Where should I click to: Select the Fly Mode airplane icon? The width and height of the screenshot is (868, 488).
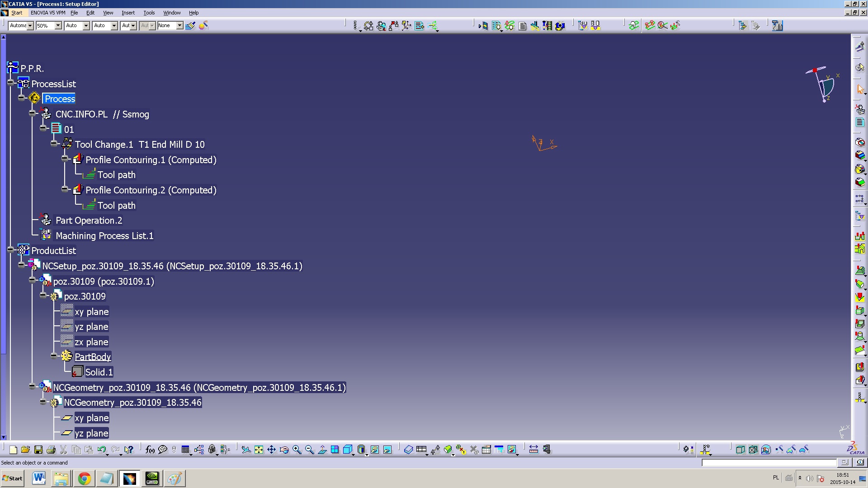[246, 450]
